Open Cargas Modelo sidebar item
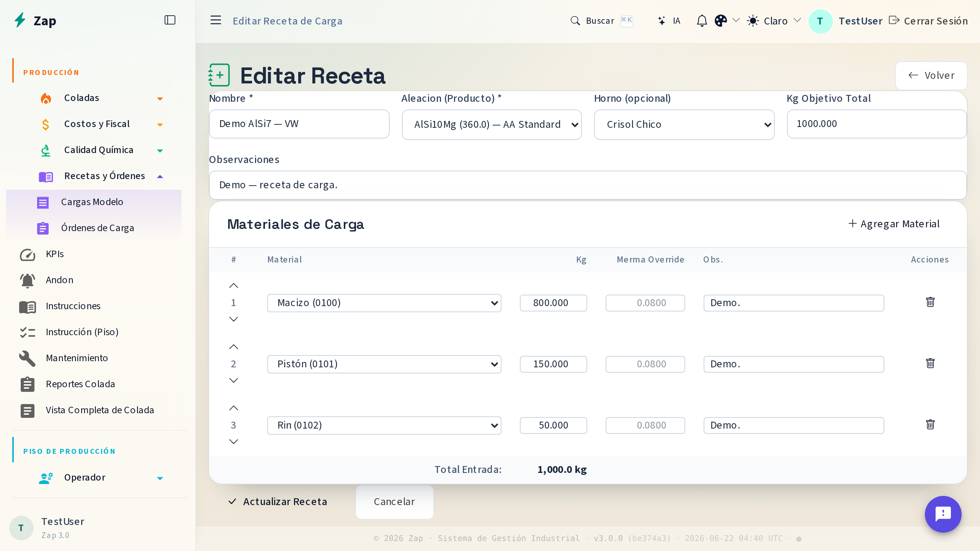 coord(94,202)
